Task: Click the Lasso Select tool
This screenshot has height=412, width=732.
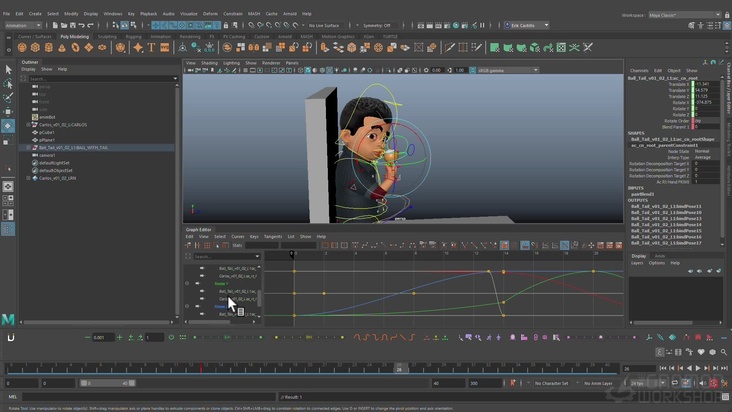Action: [8, 84]
